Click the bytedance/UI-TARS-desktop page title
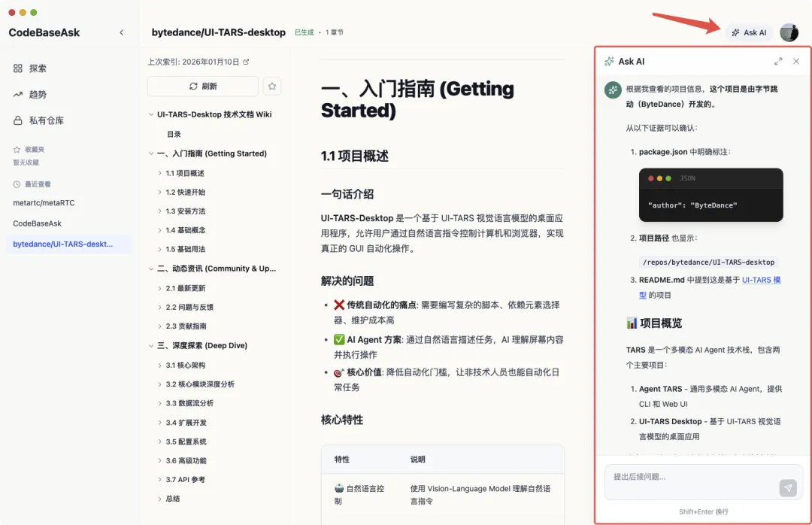Image resolution: width=812 pixels, height=525 pixels. [219, 32]
